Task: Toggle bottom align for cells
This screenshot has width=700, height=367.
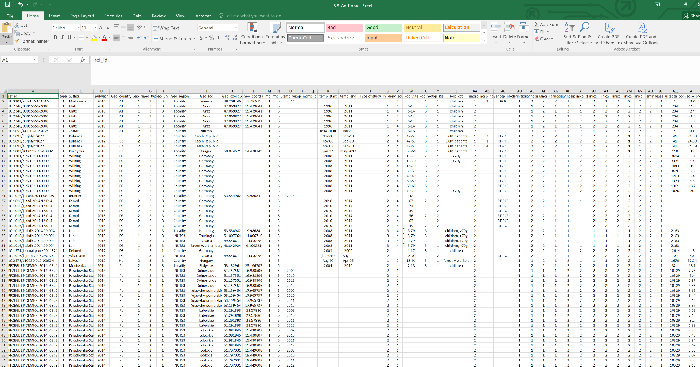Action: [x=131, y=28]
